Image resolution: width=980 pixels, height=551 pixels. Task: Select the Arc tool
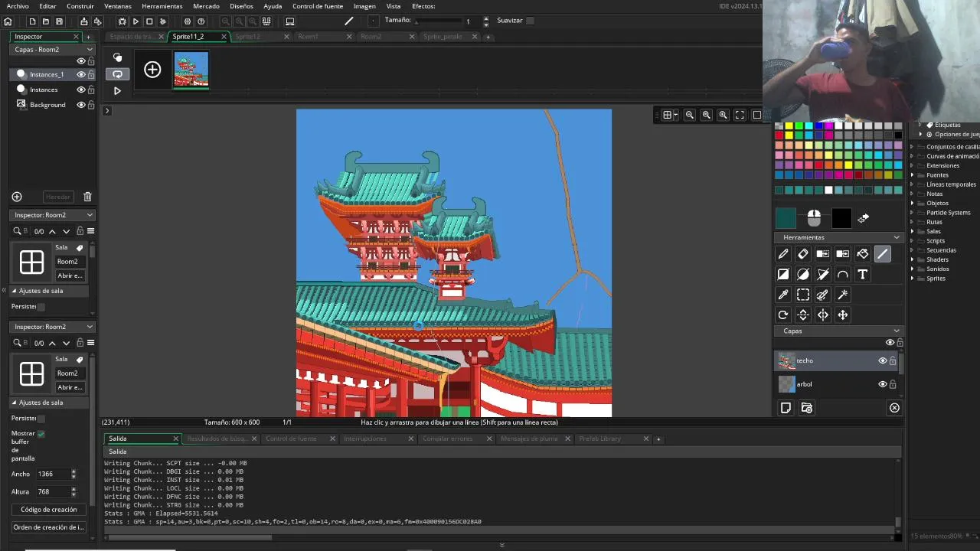point(843,274)
